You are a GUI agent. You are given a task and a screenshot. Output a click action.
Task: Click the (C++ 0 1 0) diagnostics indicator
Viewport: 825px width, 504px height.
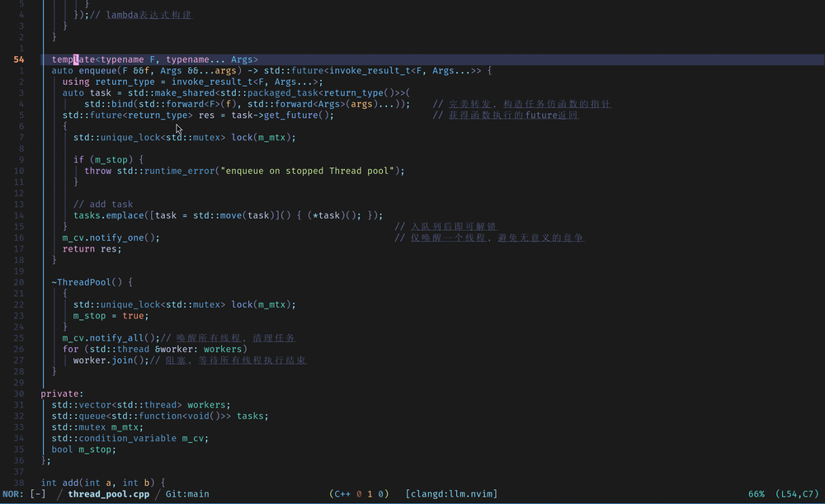(x=359, y=494)
